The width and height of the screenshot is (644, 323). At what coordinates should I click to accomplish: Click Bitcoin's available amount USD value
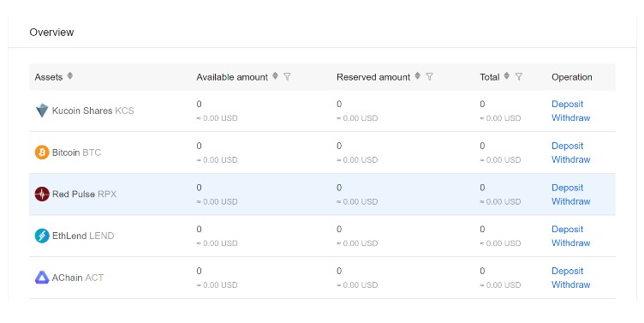click(x=217, y=160)
